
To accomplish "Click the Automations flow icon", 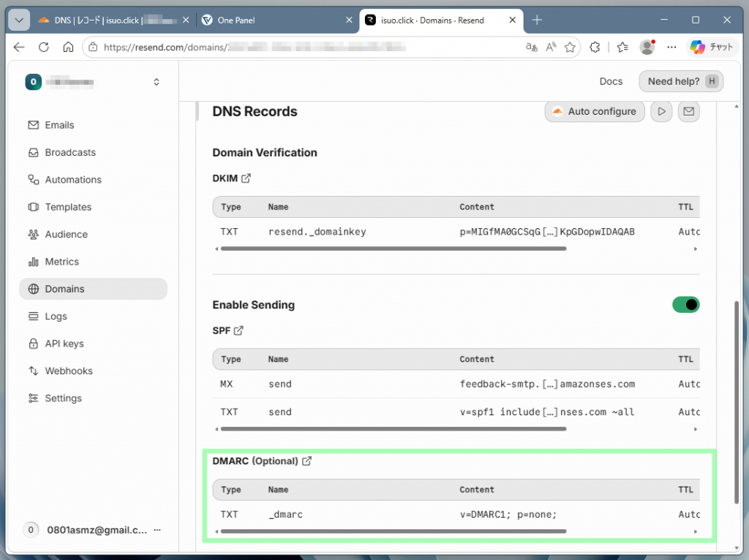I will click(34, 180).
